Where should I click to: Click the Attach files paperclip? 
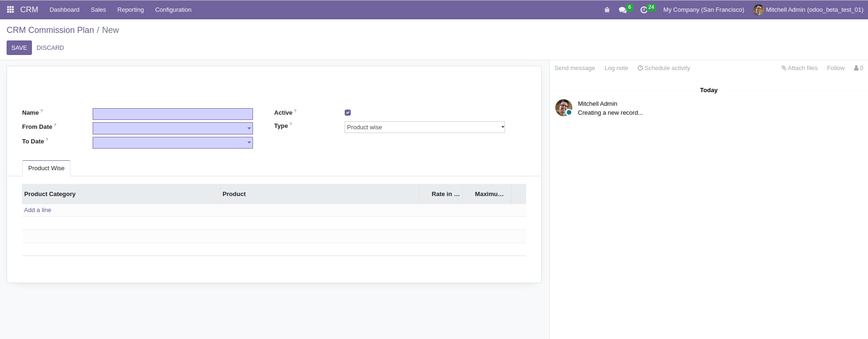click(x=799, y=68)
